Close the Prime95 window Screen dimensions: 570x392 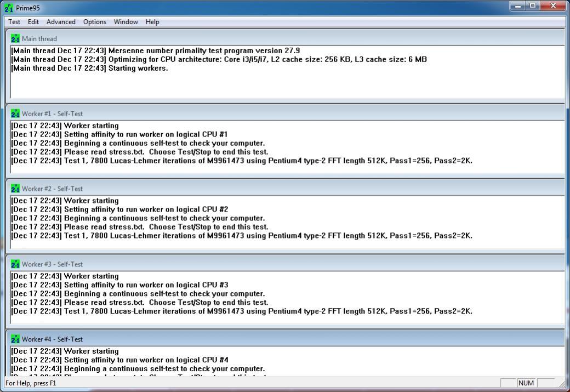click(x=553, y=6)
